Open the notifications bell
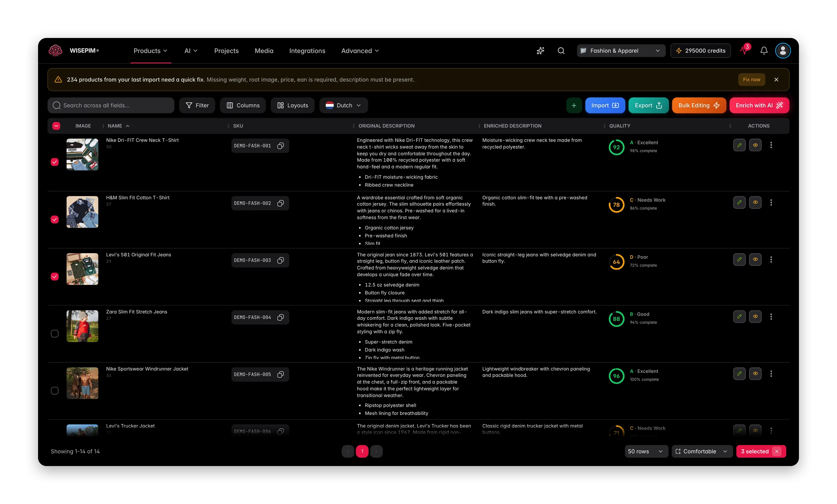The image size is (837, 504). pos(764,51)
